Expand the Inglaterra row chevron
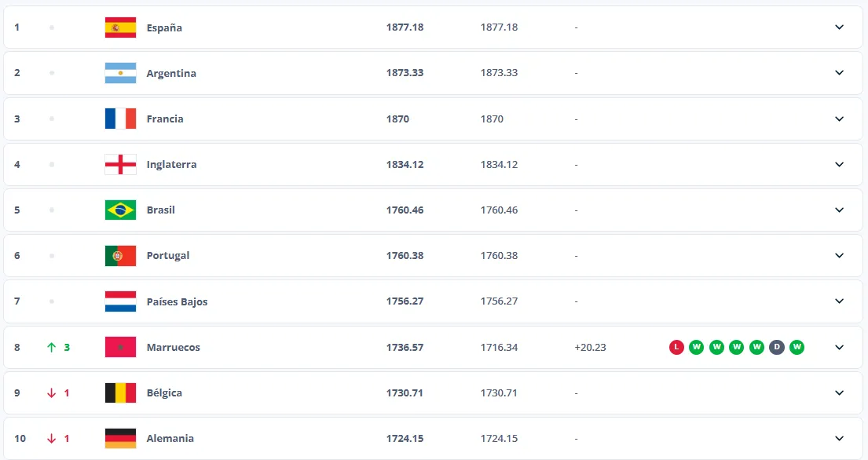Viewport: 868px width, 460px height. pos(839,165)
